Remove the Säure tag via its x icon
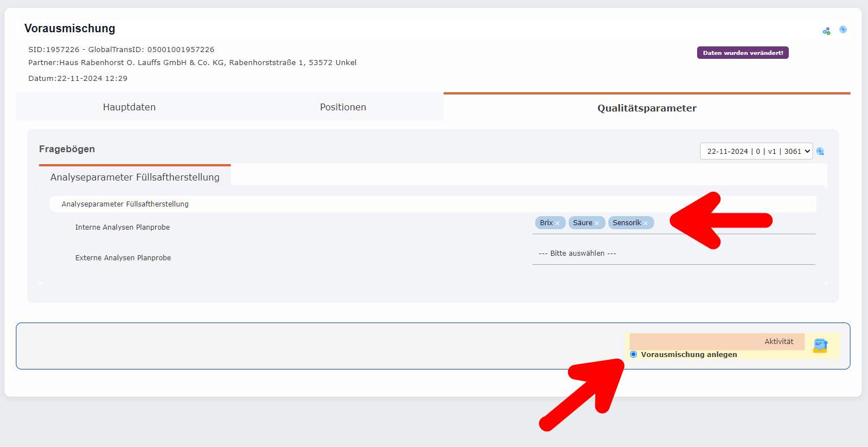Screen dimensions: 868x447 tap(596, 222)
